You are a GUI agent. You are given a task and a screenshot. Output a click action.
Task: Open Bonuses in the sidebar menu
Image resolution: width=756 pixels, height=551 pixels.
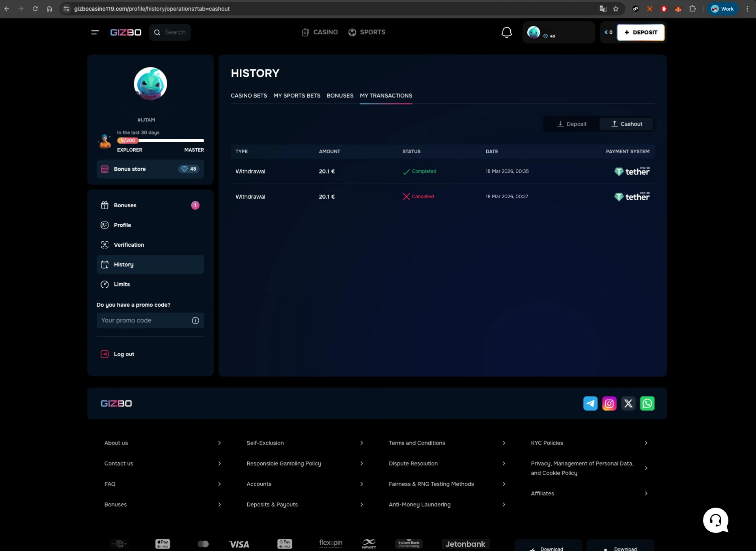(150, 205)
